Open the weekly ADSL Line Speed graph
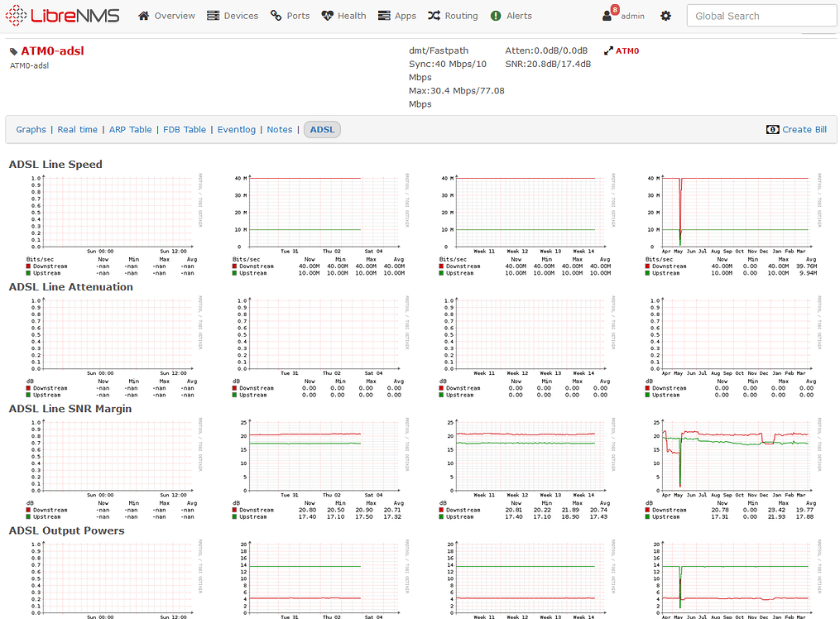This screenshot has height=619, width=840. [x=320, y=224]
